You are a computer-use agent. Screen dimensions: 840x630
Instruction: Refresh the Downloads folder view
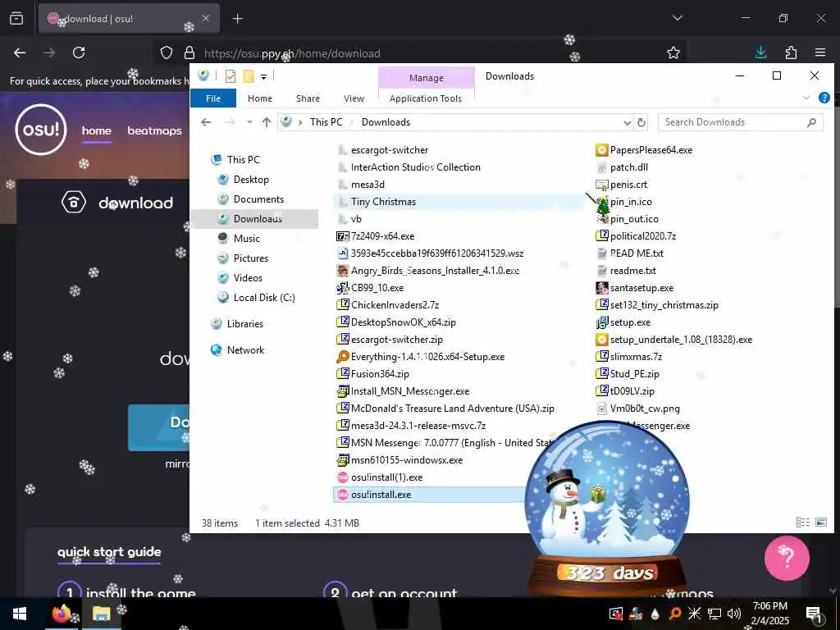[641, 122]
